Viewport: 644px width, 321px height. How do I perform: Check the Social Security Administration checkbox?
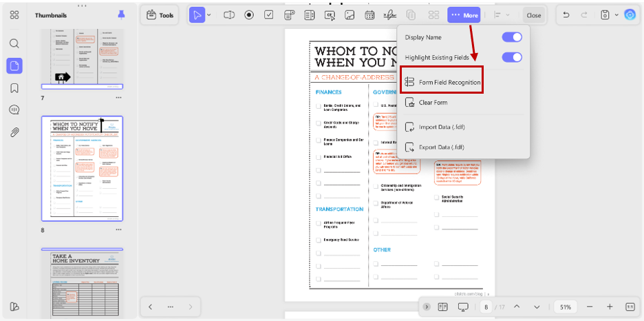tap(437, 197)
